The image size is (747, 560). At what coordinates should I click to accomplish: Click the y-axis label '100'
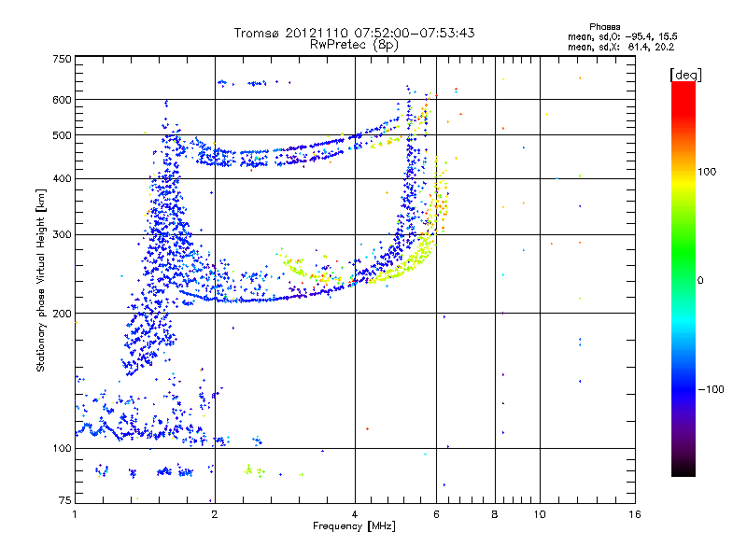[x=62, y=449]
